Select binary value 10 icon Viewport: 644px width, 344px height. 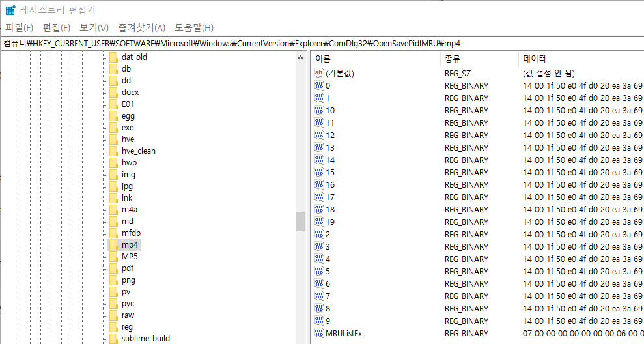click(319, 110)
